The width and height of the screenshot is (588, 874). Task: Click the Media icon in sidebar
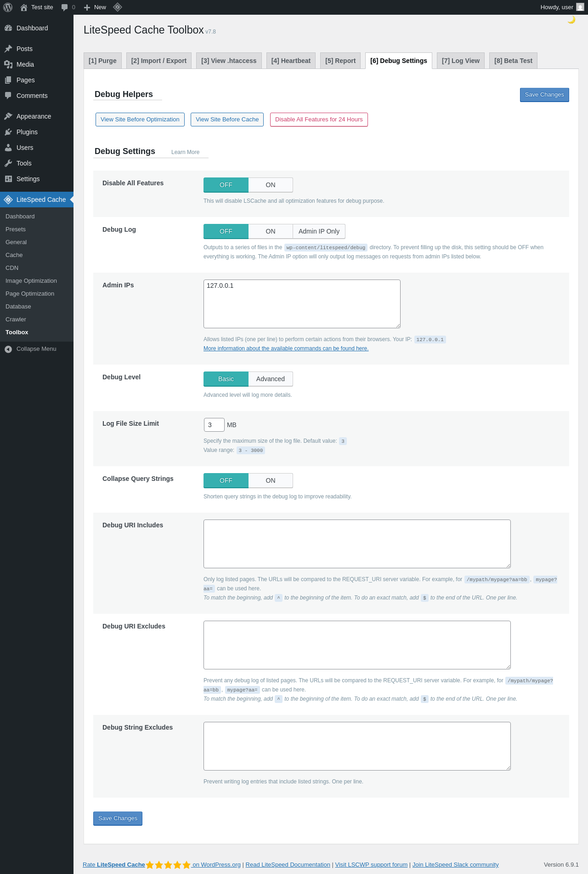click(x=8, y=64)
